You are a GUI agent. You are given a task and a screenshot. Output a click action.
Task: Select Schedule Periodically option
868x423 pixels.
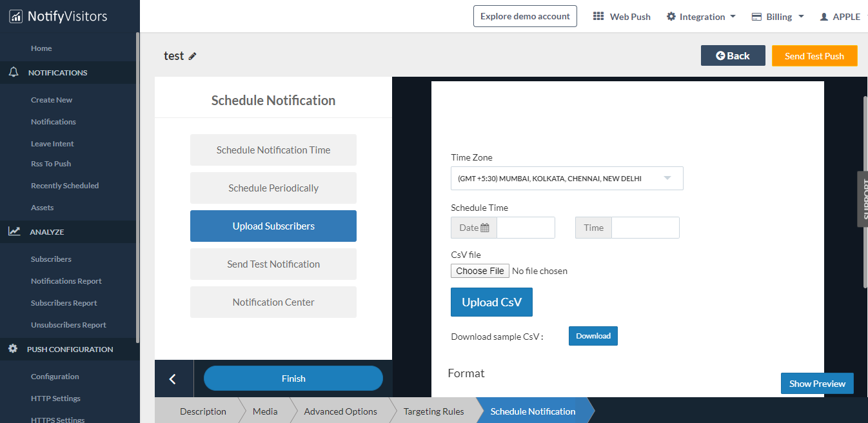point(273,188)
